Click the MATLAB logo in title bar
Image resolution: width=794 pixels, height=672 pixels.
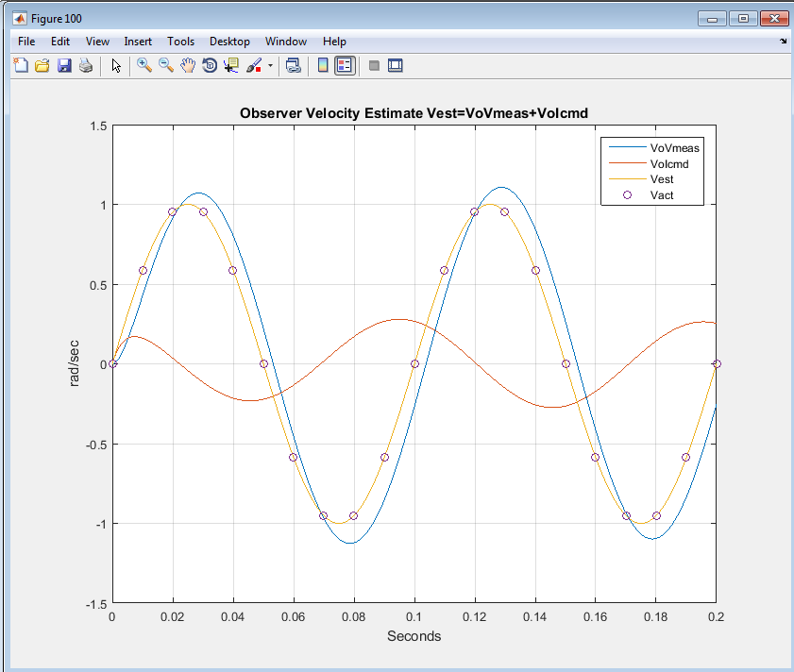(20, 19)
